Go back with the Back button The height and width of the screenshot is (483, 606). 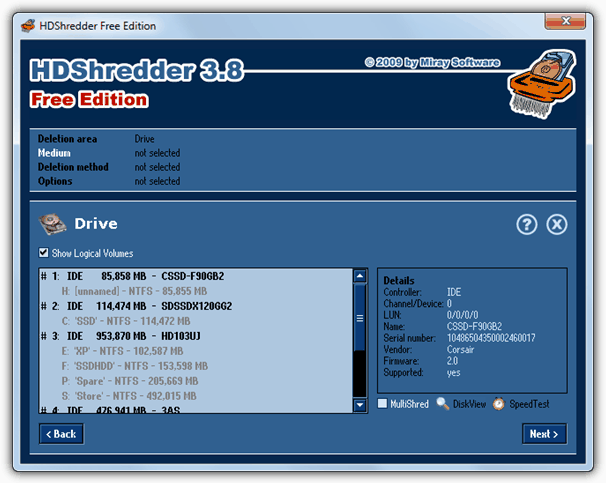click(61, 434)
